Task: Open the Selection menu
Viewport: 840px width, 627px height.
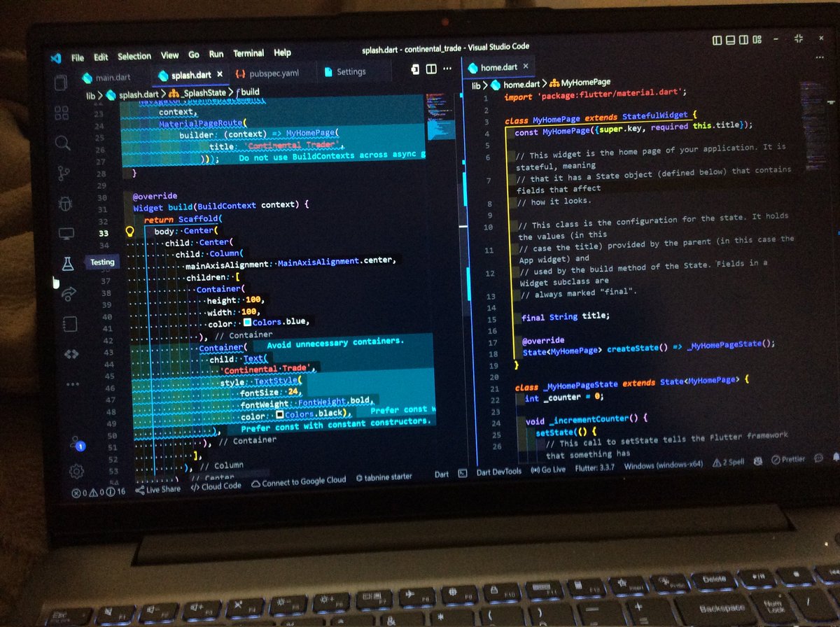Action: 134,56
